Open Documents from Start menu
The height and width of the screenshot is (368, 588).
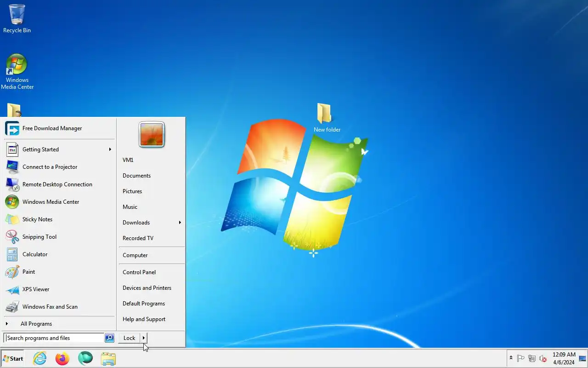pos(151,176)
